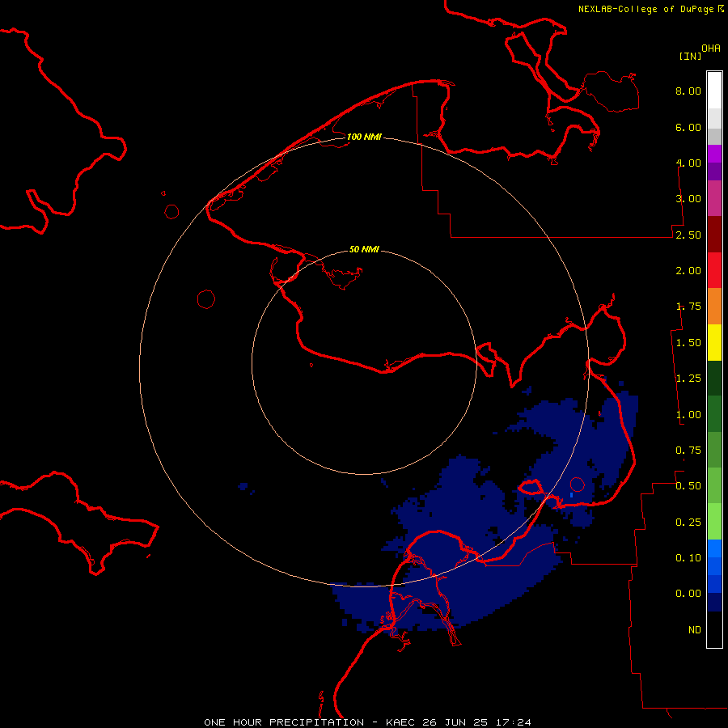Click the '[IN]' units label
Screen dimensions: 728x728
coord(690,56)
